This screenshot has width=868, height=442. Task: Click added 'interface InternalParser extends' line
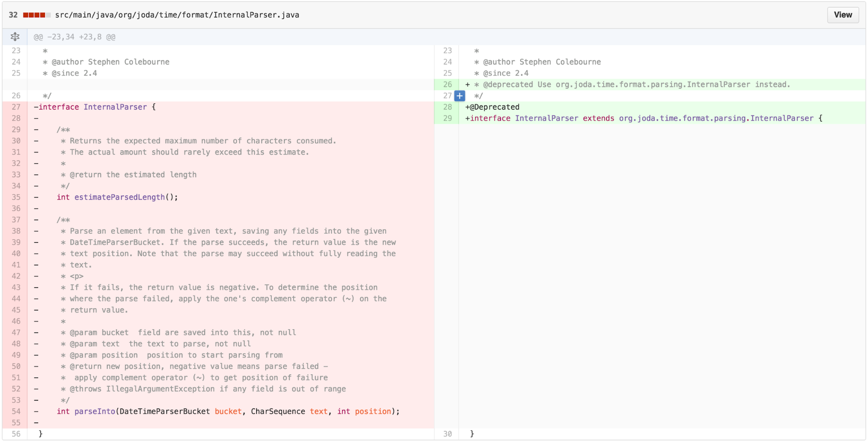(662, 119)
